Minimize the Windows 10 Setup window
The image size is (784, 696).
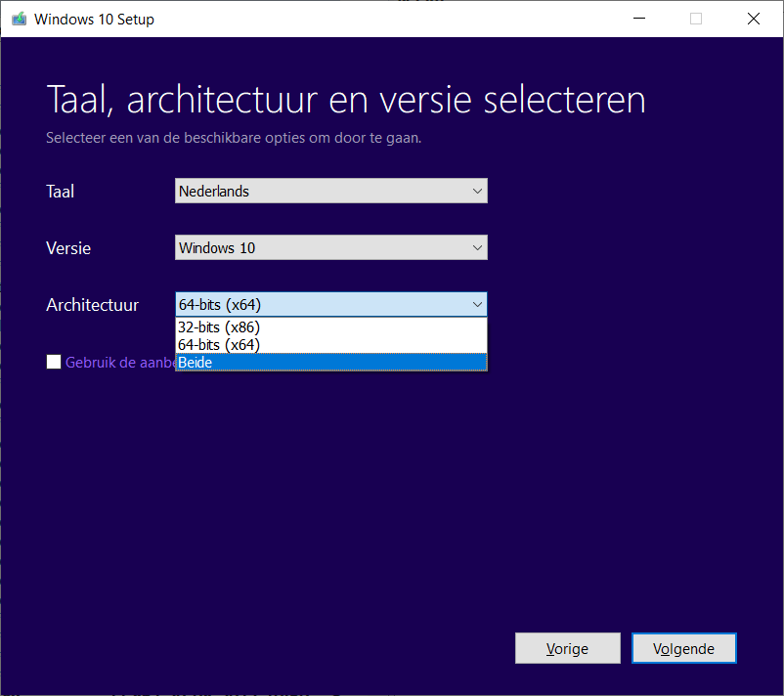tap(639, 19)
